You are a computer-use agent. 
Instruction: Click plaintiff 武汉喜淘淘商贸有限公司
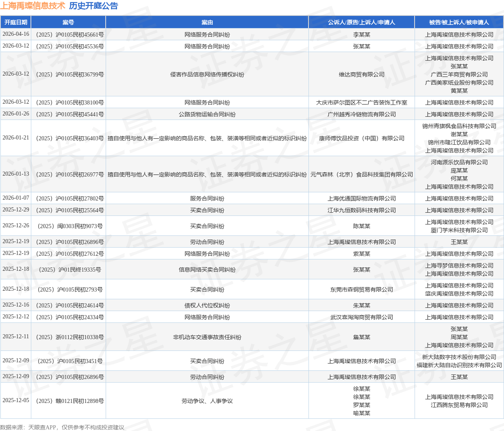(x=362, y=318)
